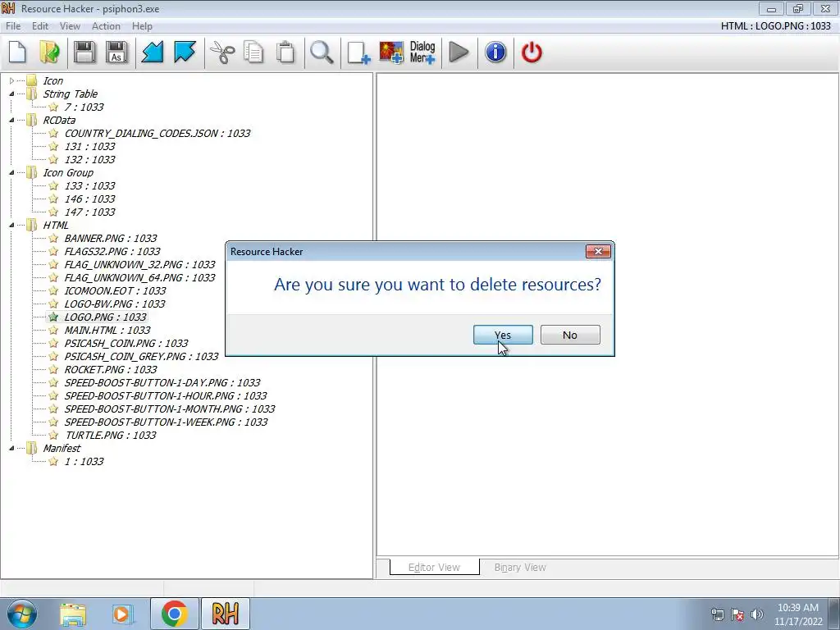This screenshot has width=840, height=630.
Task: Click the Manifest folder icon
Action: point(32,448)
